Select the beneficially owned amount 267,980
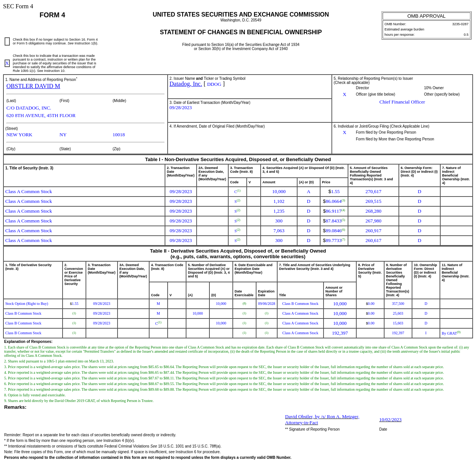The image size is (476, 469). [373, 221]
